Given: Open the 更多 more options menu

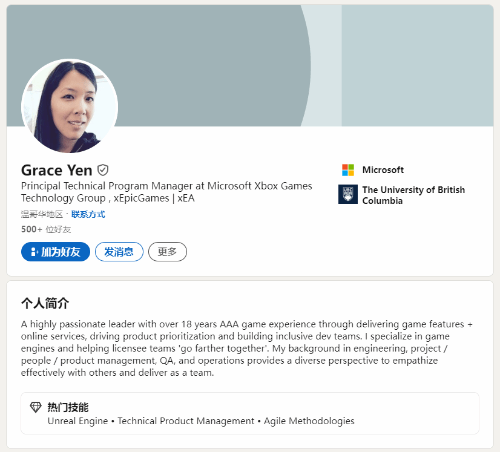Looking at the screenshot, I should pyautogui.click(x=167, y=252).
